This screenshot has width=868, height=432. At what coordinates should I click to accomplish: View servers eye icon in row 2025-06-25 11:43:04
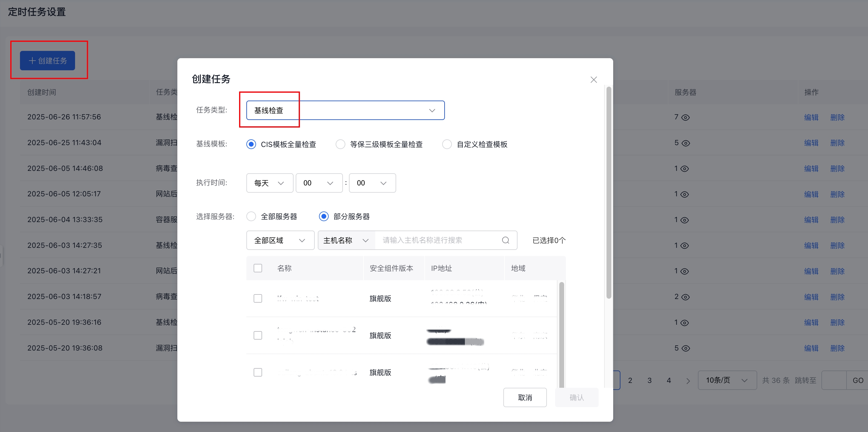point(686,143)
